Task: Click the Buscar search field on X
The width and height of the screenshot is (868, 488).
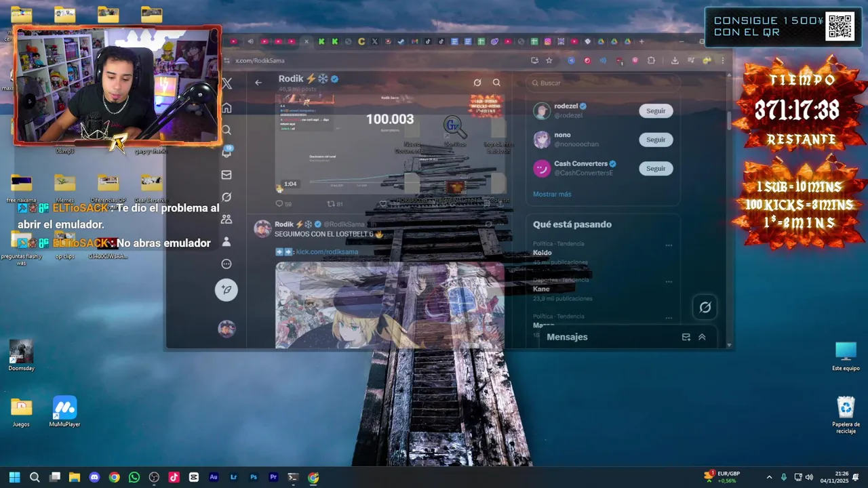Action: point(604,83)
